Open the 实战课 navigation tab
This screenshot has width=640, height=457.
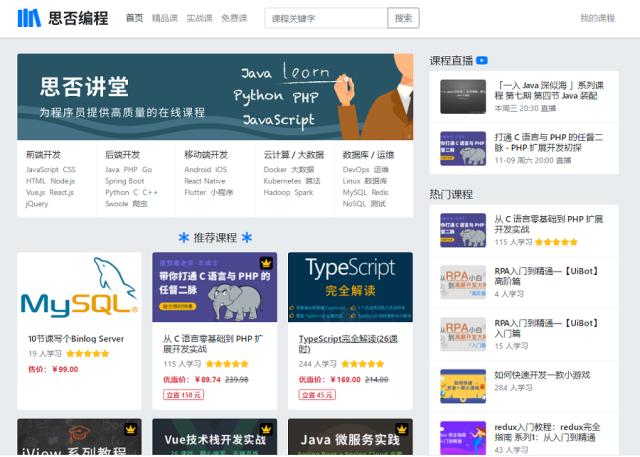pyautogui.click(x=201, y=18)
